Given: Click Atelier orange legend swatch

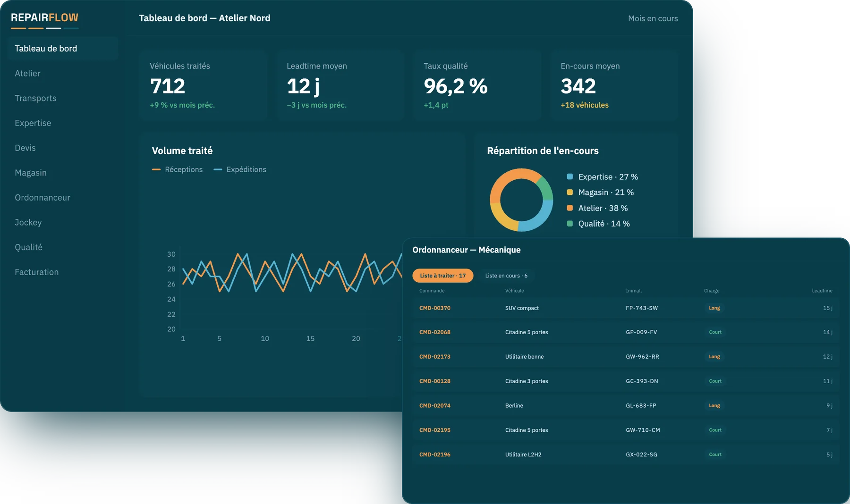Looking at the screenshot, I should point(569,208).
